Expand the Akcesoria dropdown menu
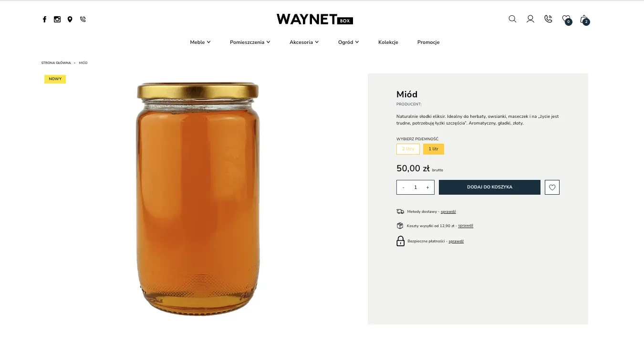This screenshot has height=345, width=644. click(x=304, y=42)
